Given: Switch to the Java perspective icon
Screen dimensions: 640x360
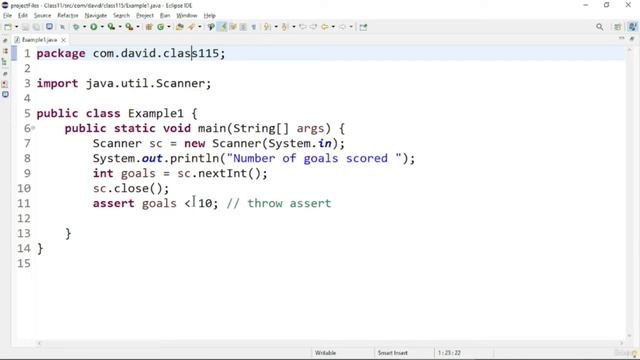Looking at the screenshot, I should 632,27.
